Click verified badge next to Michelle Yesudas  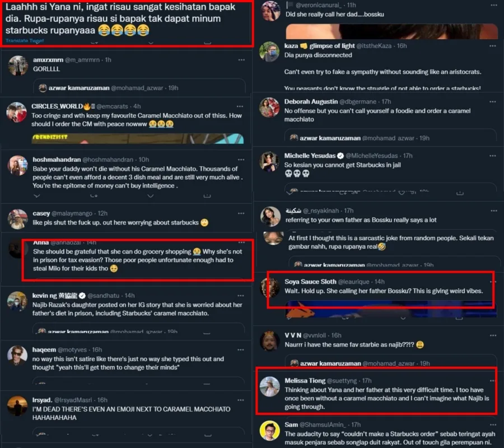click(340, 156)
